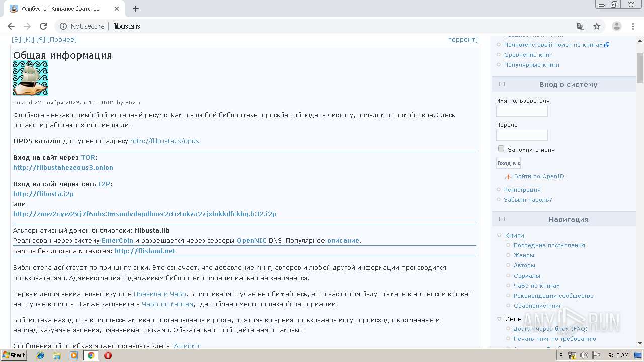Open Полнотекстовый поиск по книгам link

[x=553, y=45]
